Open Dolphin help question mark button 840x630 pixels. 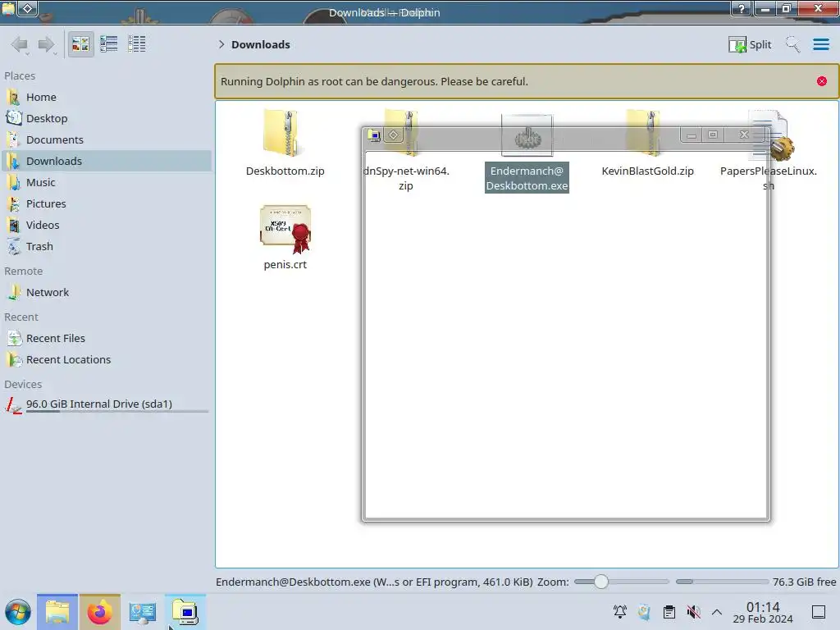pyautogui.click(x=742, y=8)
